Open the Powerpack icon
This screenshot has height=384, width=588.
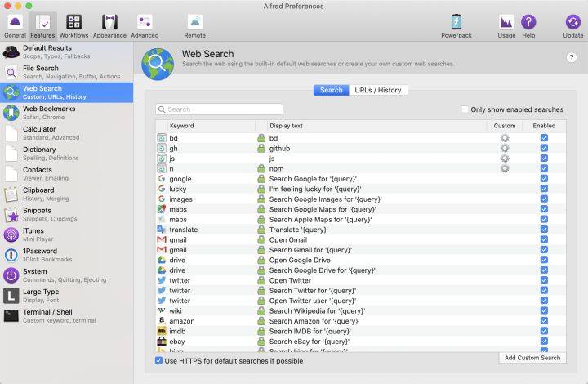(x=456, y=22)
